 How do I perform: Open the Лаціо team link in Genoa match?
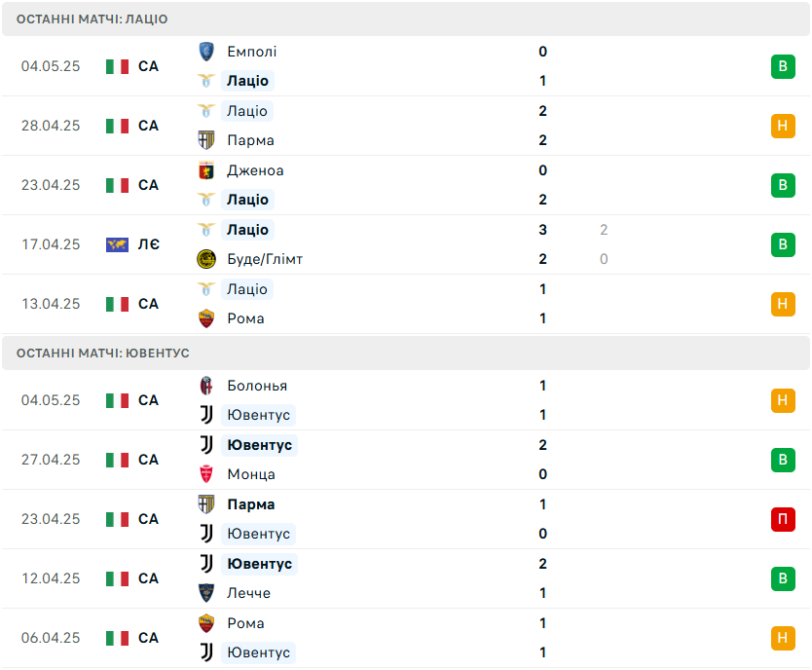click(247, 200)
